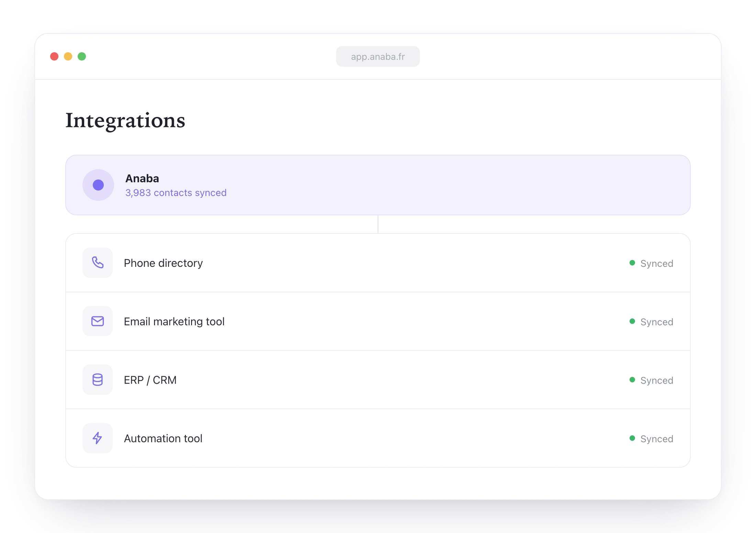This screenshot has width=756, height=533.
Task: Open the Phone directory integration
Action: tap(378, 263)
